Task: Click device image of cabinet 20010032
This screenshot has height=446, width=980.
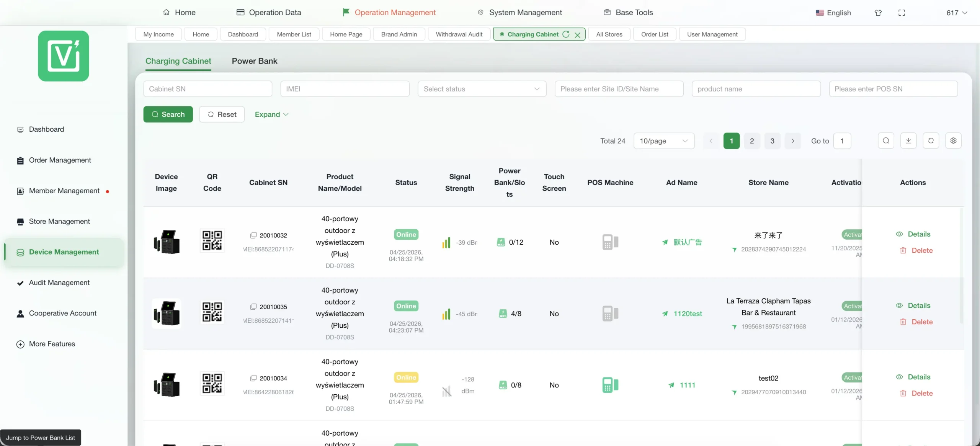Action: (167, 242)
